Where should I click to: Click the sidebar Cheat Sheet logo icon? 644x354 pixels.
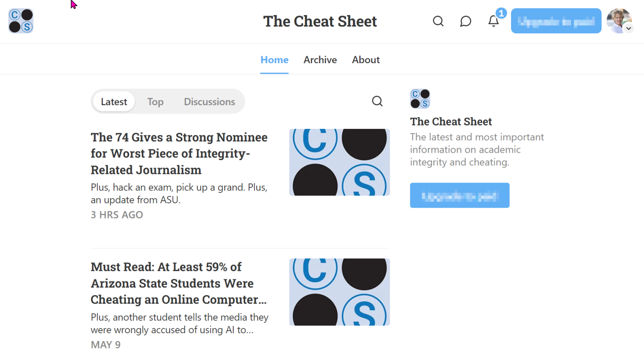pos(420,99)
